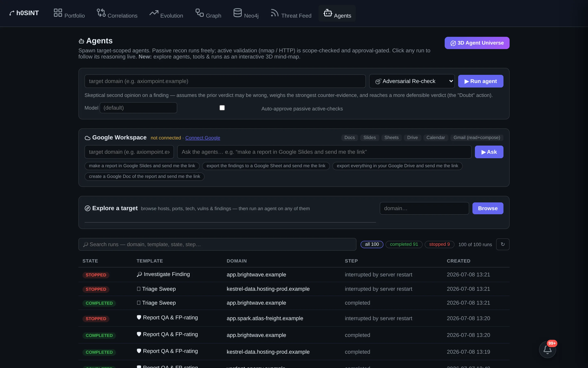Click the Browse button
588x368 pixels.
tap(488, 208)
